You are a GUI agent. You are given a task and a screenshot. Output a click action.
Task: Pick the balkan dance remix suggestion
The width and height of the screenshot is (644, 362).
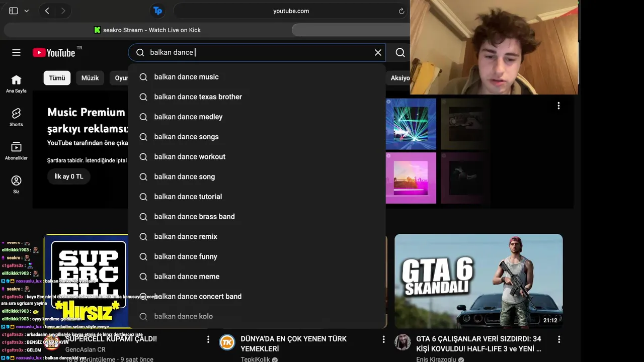257,236
